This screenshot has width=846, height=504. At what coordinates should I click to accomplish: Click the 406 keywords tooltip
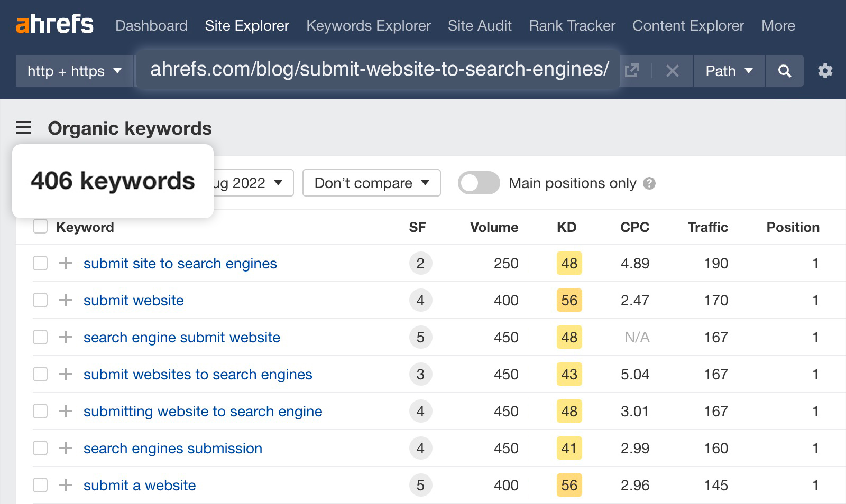tap(113, 181)
